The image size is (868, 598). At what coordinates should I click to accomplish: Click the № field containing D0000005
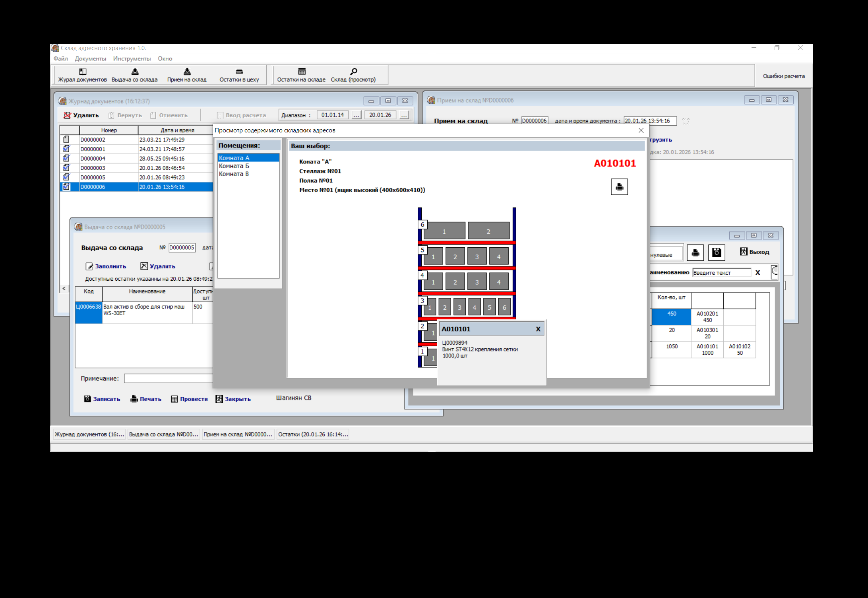(182, 247)
